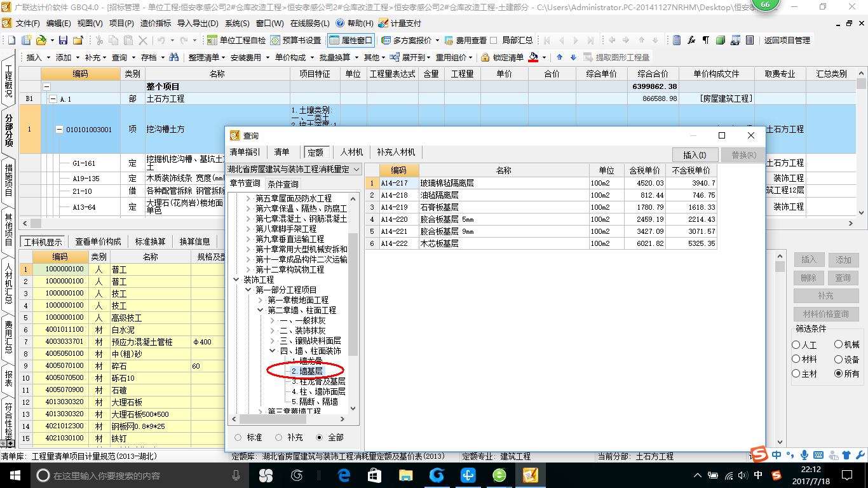Select 所有 filter radio button

click(x=839, y=374)
